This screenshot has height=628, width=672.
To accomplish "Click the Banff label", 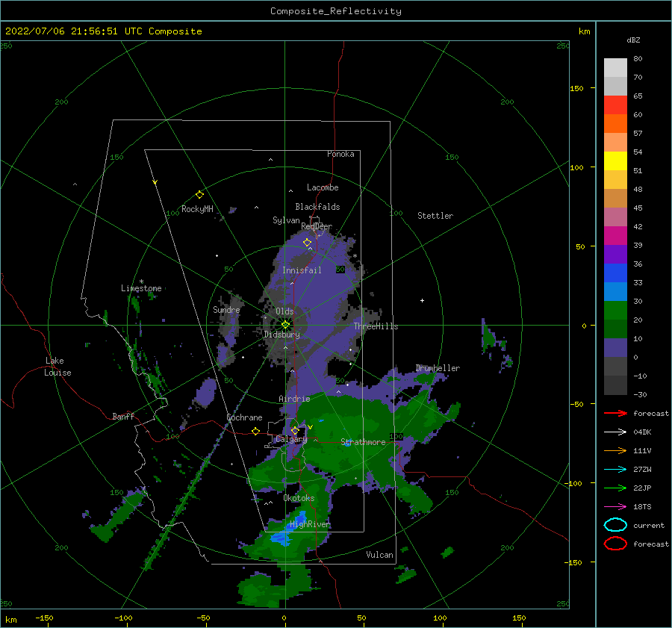I will click(123, 416).
